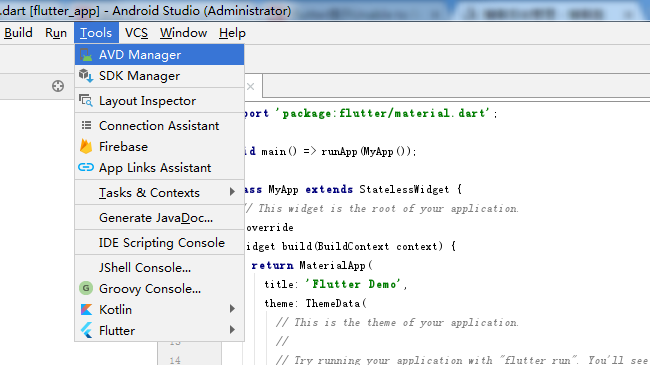Launch App Links Assistant entry
Viewport: 650px width, 365px height.
tap(160, 168)
